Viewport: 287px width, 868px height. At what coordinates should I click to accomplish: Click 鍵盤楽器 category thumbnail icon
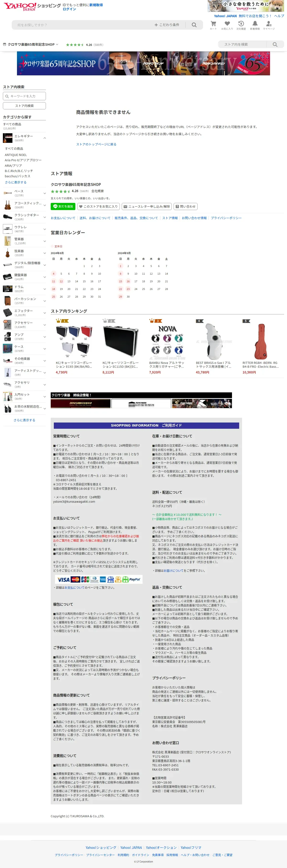point(8,277)
